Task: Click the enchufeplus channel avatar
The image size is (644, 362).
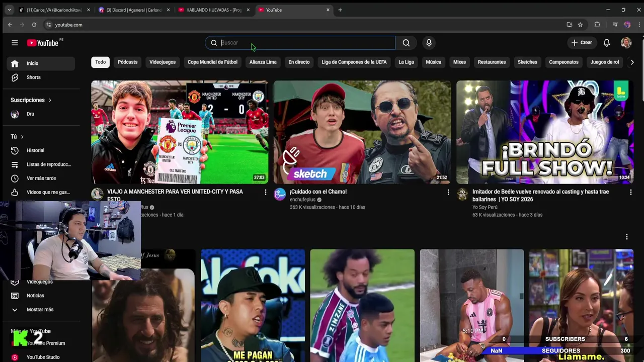Action: (x=280, y=195)
